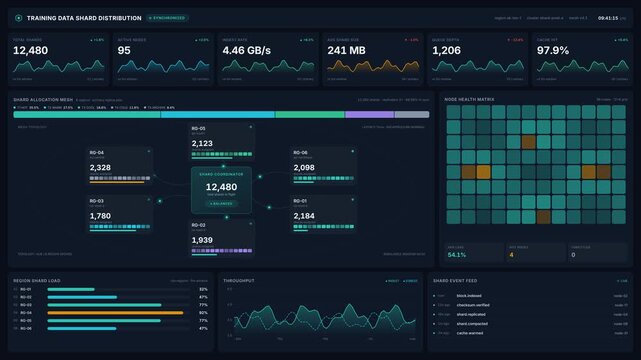Click the bullet dot beside cache.warmed
This screenshot has width=641, height=360.
pos(434,333)
